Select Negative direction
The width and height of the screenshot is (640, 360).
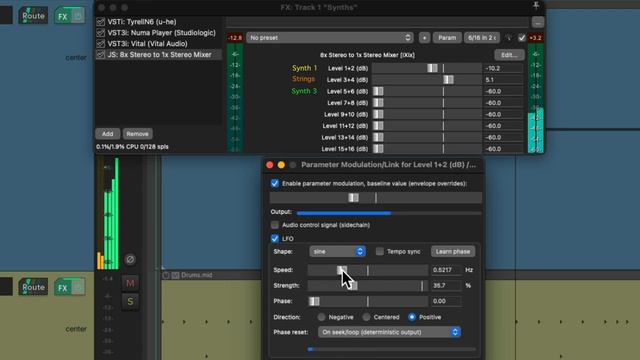pyautogui.click(x=322, y=317)
